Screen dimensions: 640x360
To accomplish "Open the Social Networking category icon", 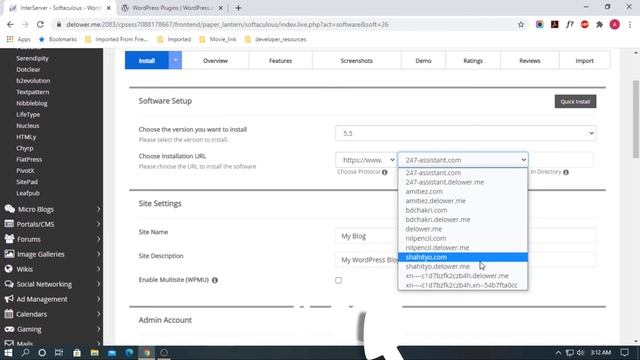I will (9, 284).
